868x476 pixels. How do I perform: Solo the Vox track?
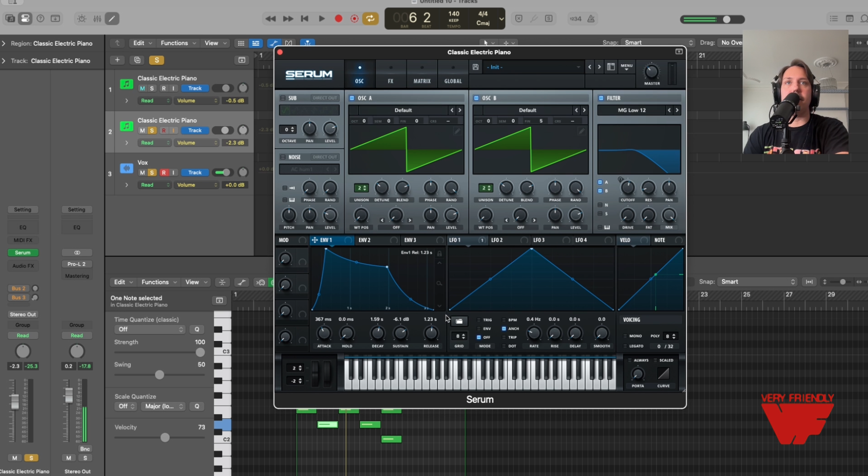(152, 173)
